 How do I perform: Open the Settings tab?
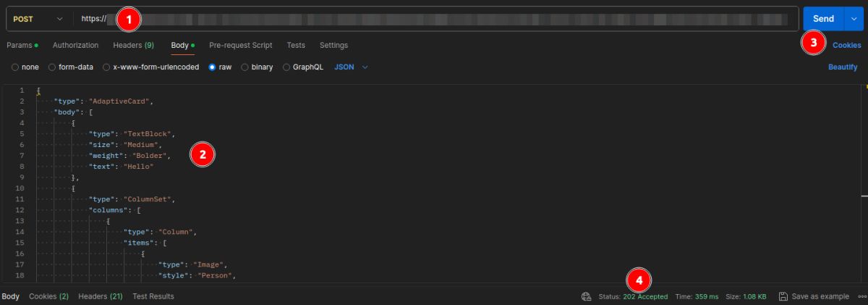point(333,45)
